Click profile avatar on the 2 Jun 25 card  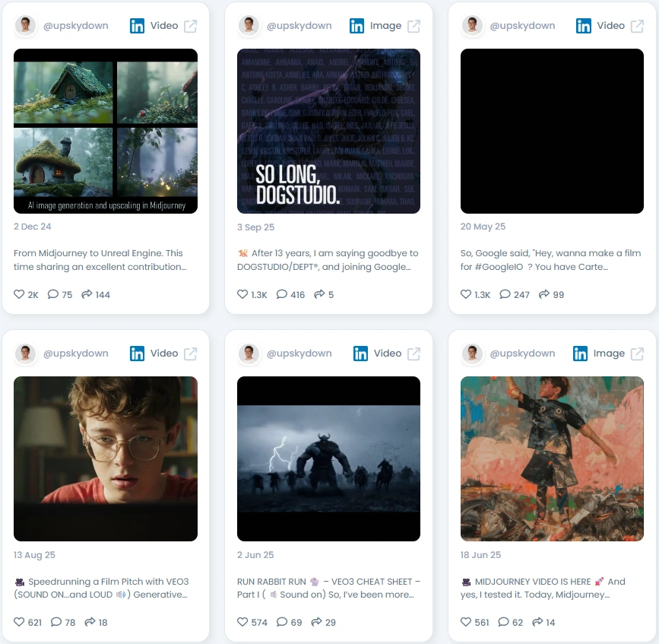pyautogui.click(x=249, y=353)
